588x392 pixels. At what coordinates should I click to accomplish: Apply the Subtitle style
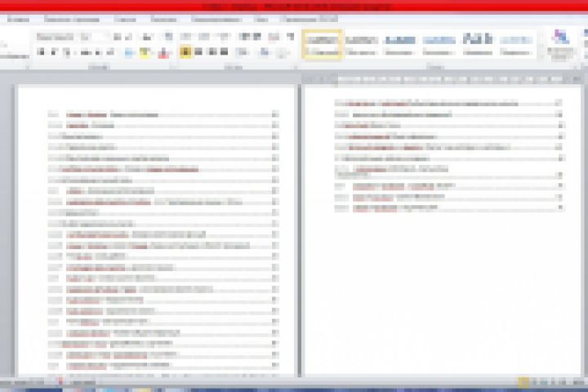tap(516, 45)
